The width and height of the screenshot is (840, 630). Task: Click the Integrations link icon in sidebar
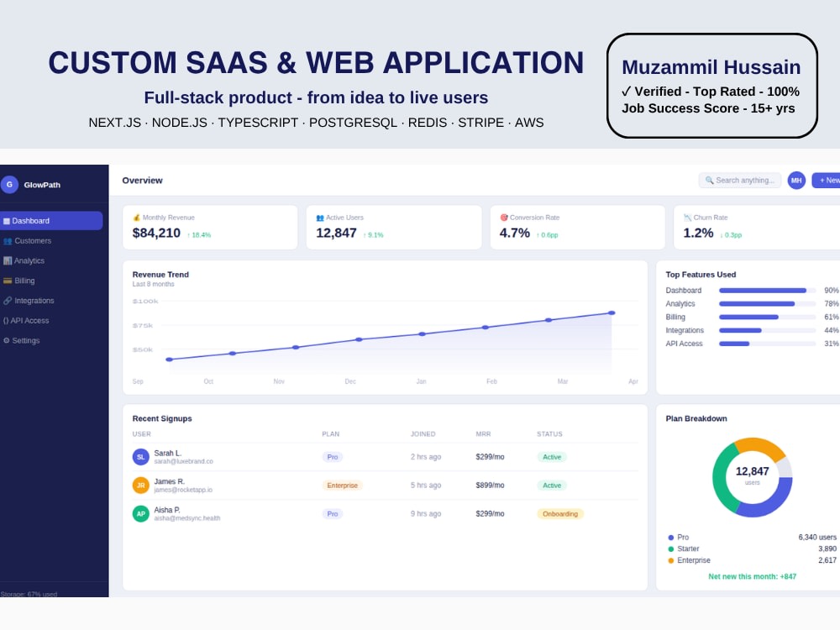(8, 301)
